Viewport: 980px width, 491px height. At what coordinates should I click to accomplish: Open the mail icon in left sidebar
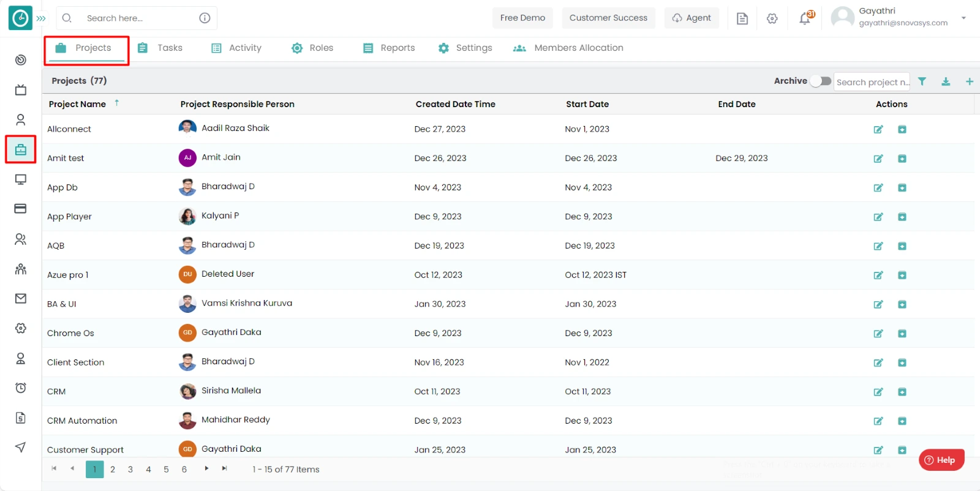pos(21,298)
